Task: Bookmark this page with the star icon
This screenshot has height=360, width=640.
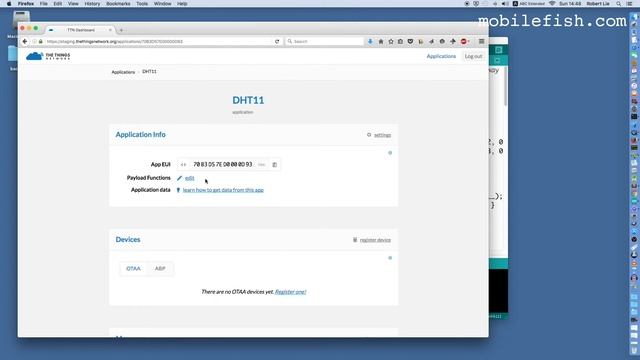Action: tap(391, 41)
